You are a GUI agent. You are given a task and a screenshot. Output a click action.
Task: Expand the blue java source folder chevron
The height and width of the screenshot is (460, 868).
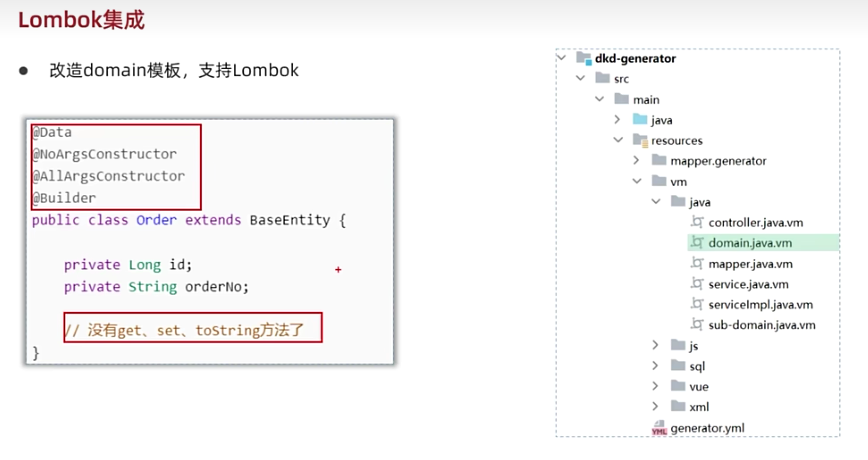[617, 119]
